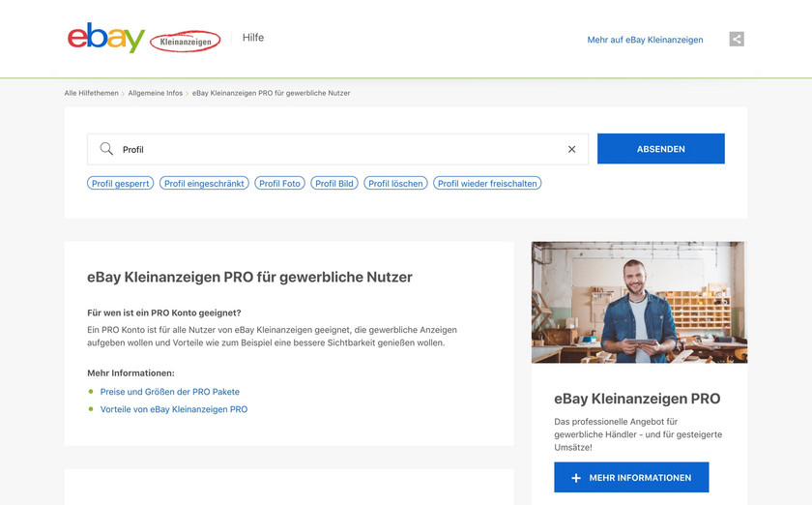Select the Profil Bild suggestion chip
This screenshot has width=812, height=505.
click(x=334, y=183)
